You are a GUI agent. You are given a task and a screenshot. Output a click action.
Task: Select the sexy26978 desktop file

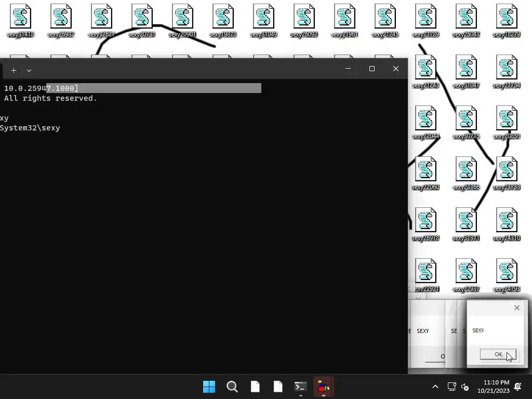coord(425,224)
